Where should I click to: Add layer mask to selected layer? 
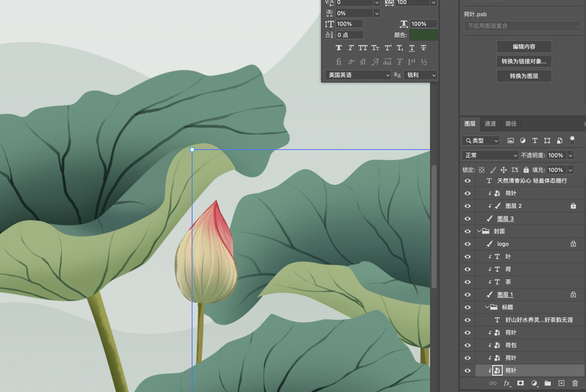pyautogui.click(x=520, y=384)
